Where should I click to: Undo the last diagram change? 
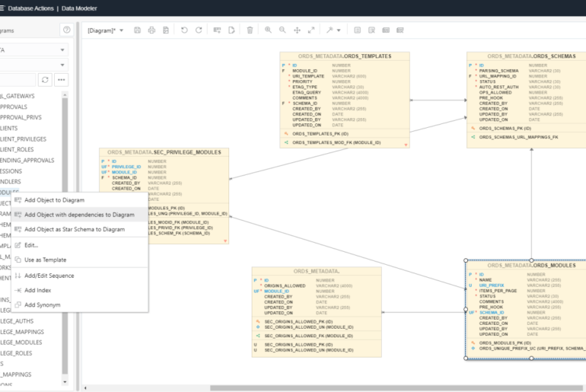click(184, 30)
